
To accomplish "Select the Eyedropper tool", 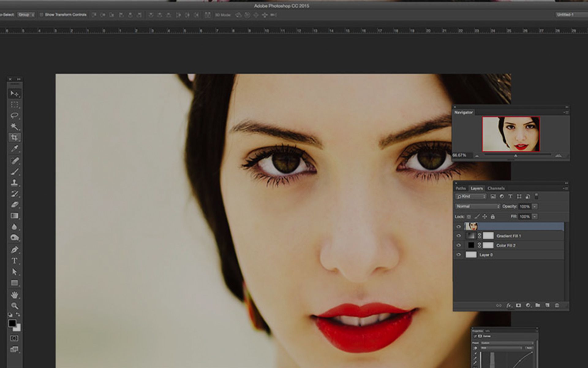I will tap(14, 148).
